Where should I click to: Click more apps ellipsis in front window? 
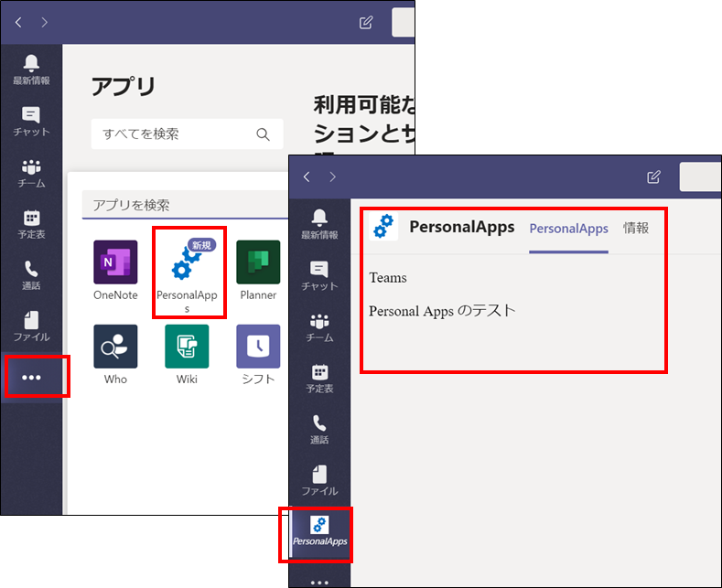tap(319, 583)
